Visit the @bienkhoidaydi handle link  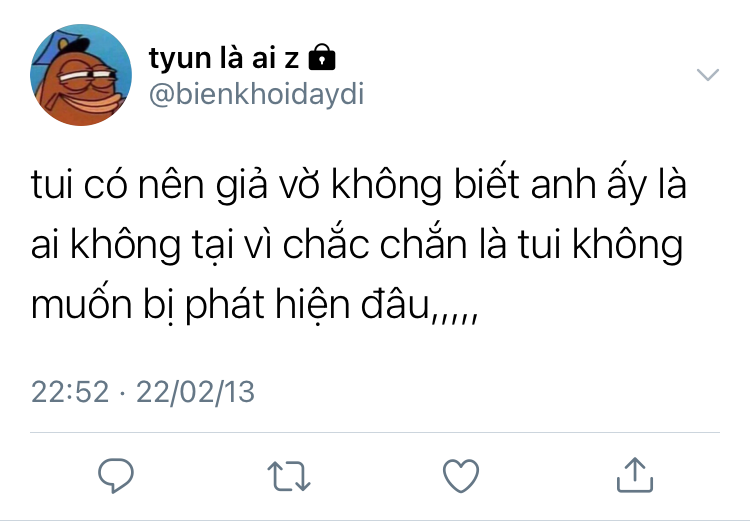tap(256, 94)
